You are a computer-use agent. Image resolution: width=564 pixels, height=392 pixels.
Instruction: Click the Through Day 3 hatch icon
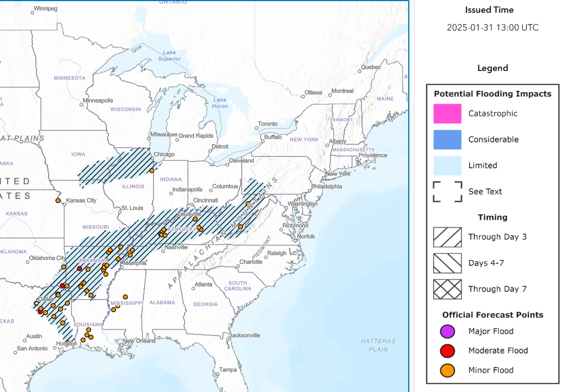(447, 237)
